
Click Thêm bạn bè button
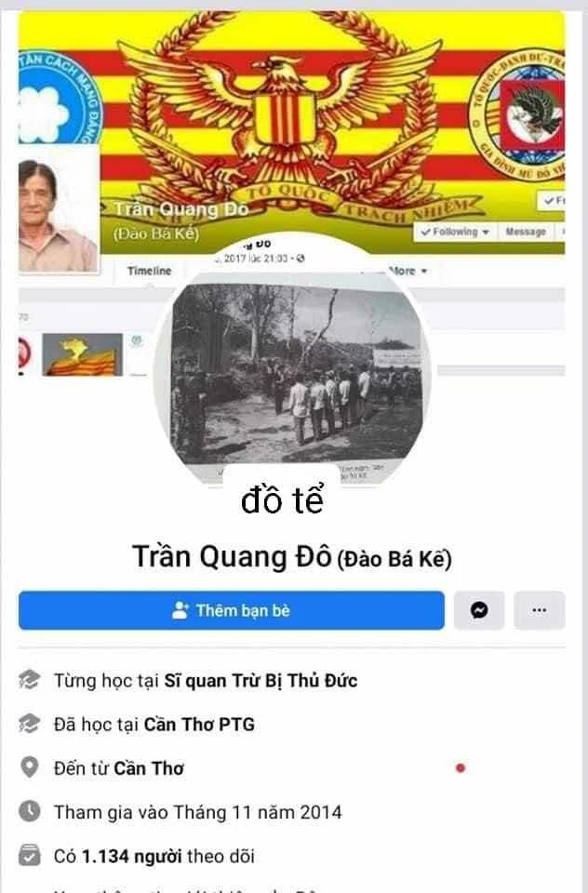(232, 610)
